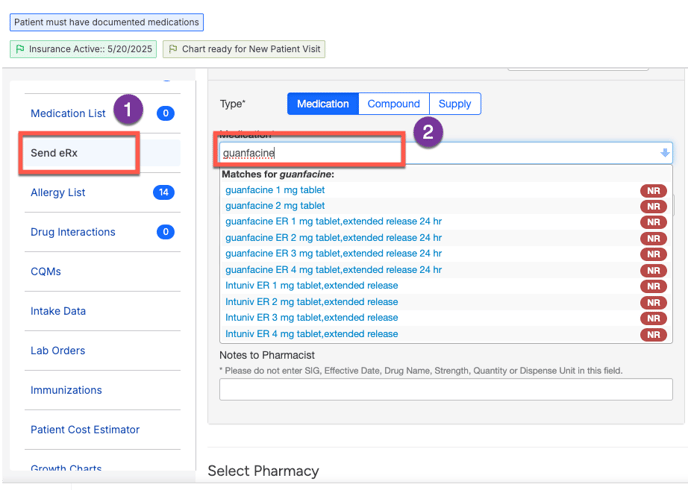
Task: Switch type to Compound
Action: (x=393, y=104)
